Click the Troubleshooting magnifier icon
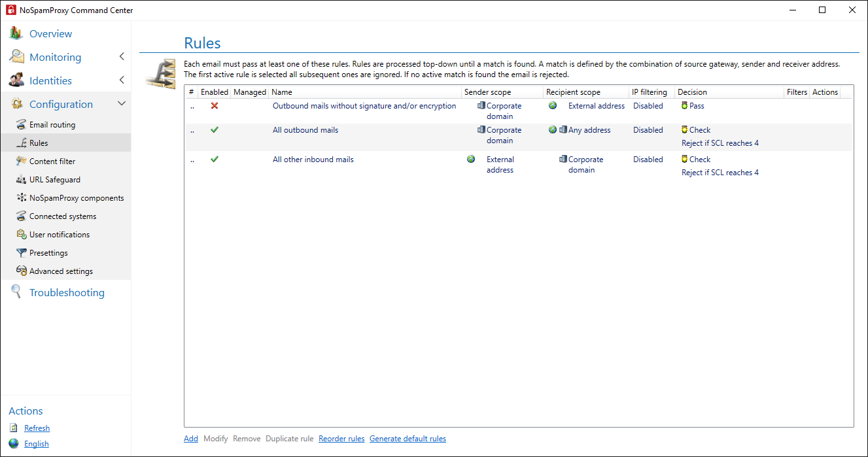 16,292
